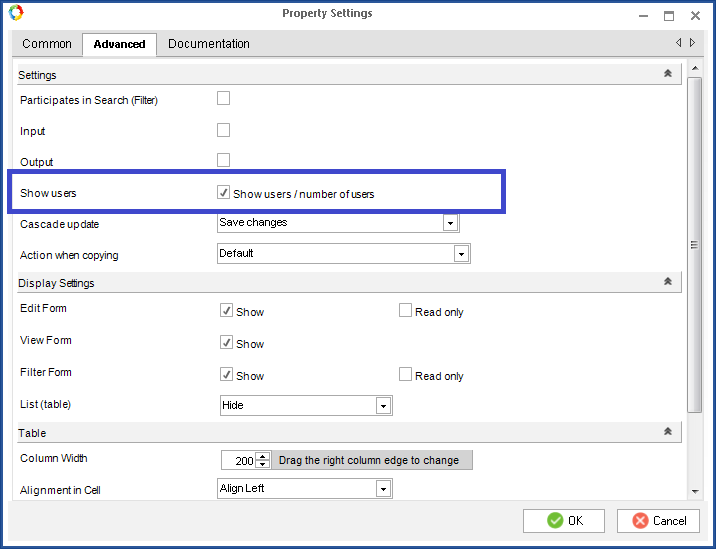Uncheck Show users / number of users
The height and width of the screenshot is (549, 716).
[x=223, y=192]
